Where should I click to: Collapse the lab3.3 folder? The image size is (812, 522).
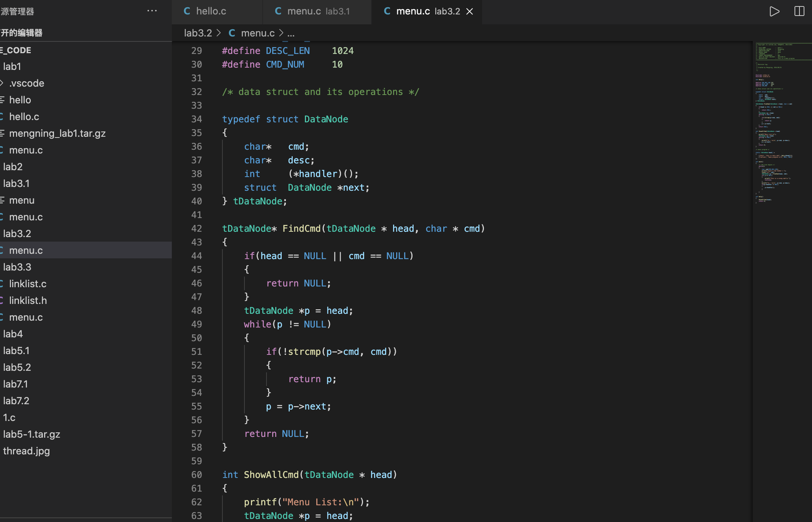point(17,267)
